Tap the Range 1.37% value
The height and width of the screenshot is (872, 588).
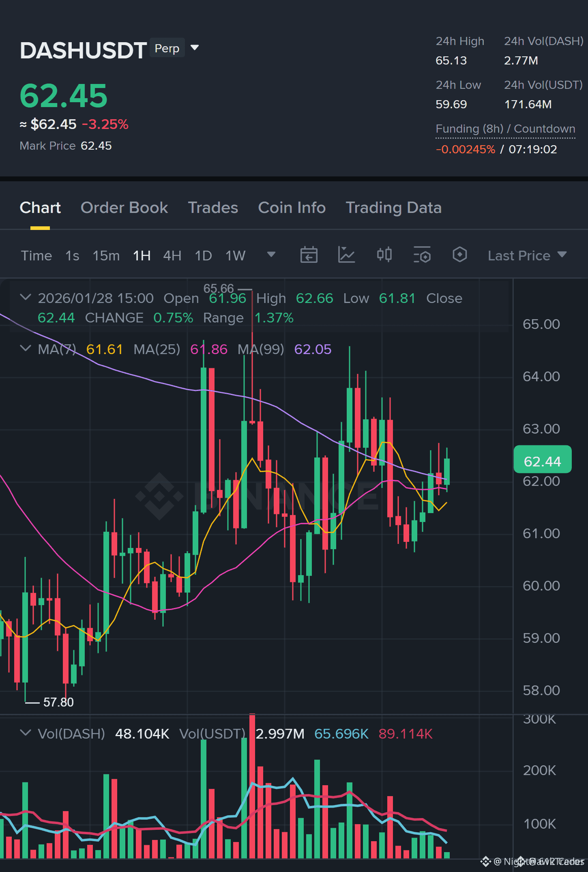[x=274, y=318]
